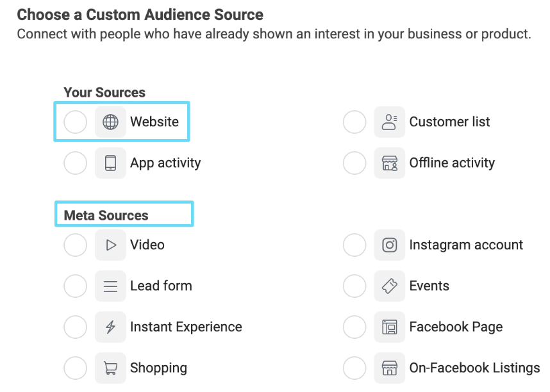
Task: Click the Offline activity store icon
Action: point(390,163)
